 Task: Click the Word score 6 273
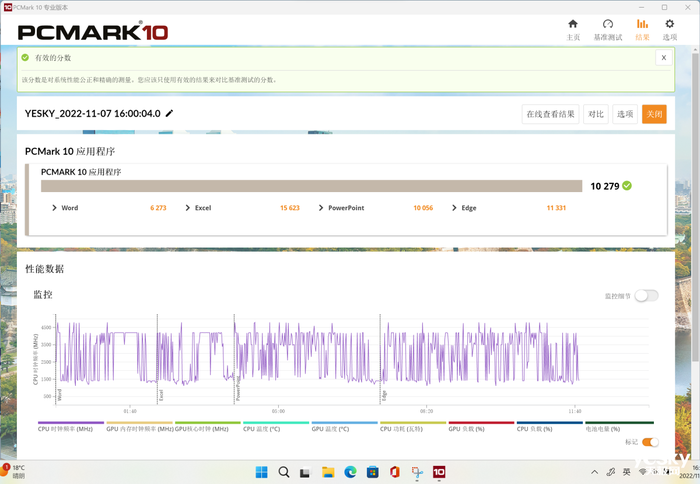point(158,208)
